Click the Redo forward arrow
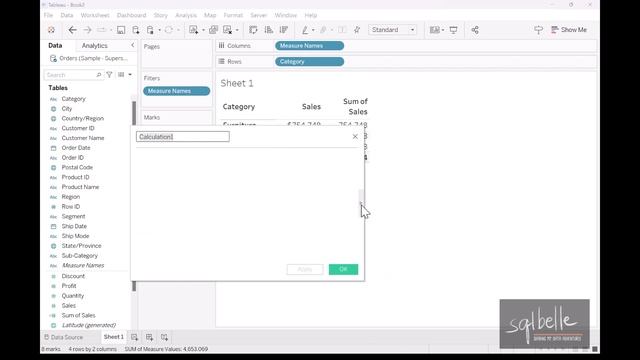This screenshot has height=360, width=640. pos(87,30)
